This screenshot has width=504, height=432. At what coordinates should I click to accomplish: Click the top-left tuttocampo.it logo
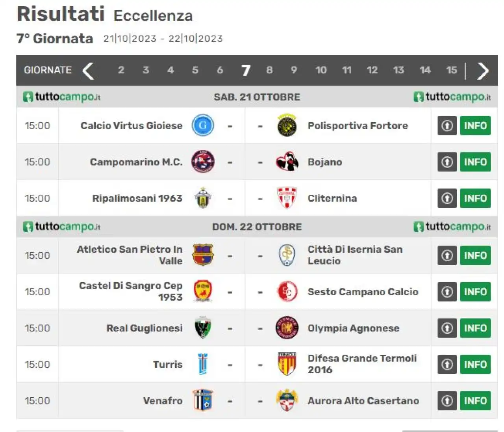point(62,97)
